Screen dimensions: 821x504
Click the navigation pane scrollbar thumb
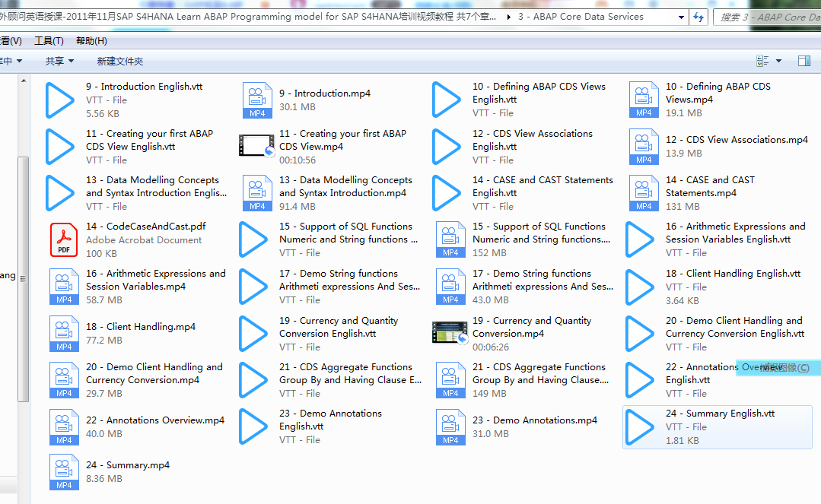tap(24, 279)
